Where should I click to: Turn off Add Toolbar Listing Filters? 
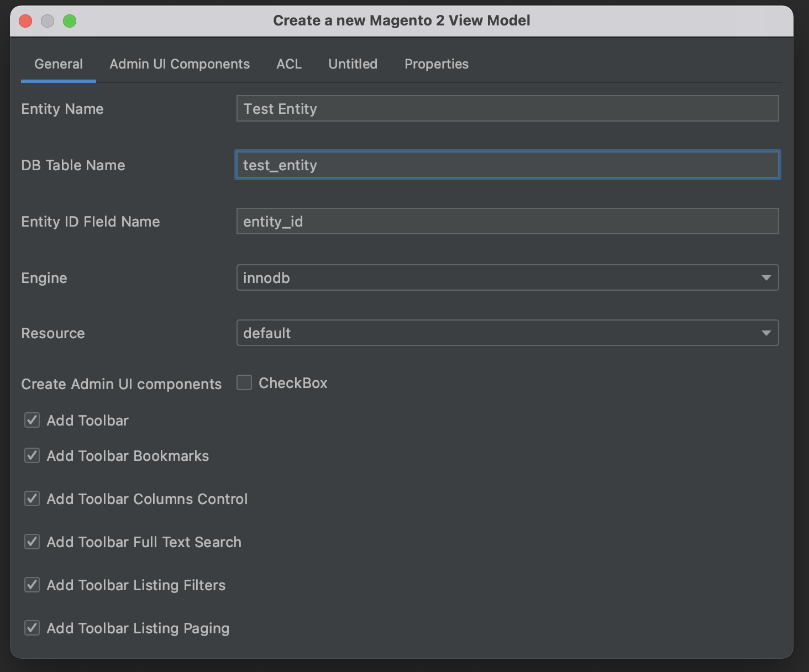[x=32, y=585]
